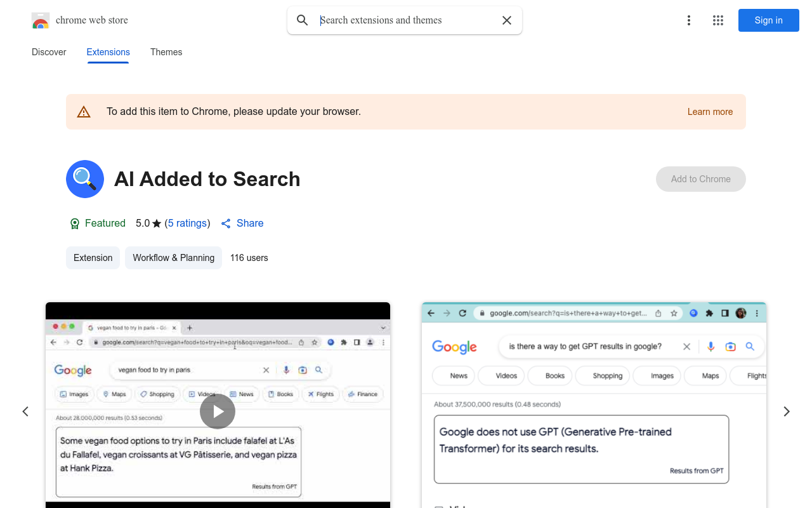Click the warning triangle icon in banner

coord(84,112)
